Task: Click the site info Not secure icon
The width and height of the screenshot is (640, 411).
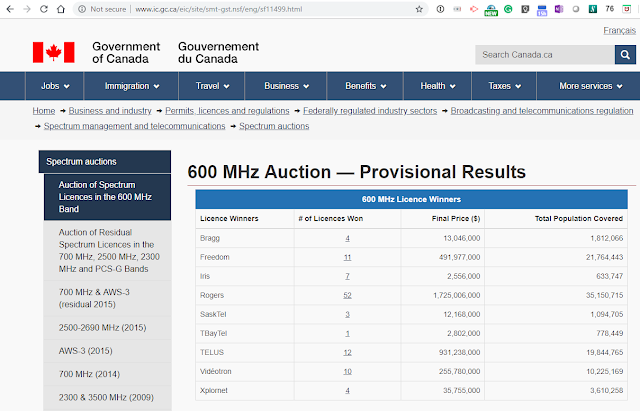Action: (82, 9)
